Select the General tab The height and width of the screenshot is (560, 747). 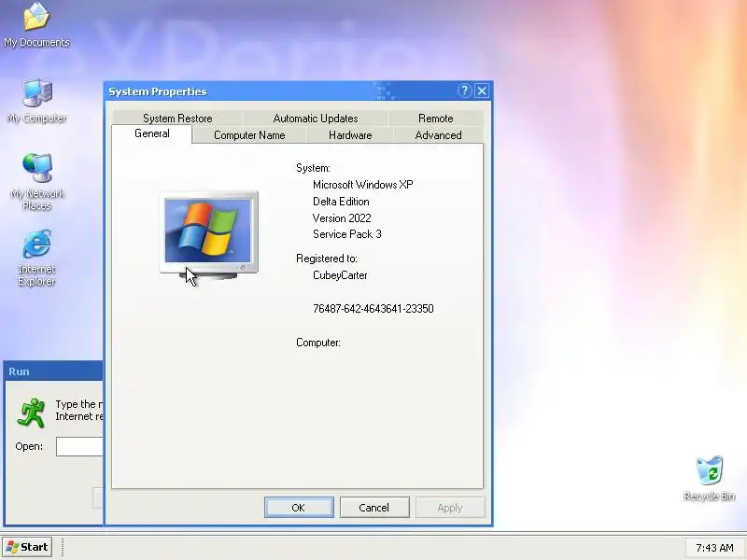[152, 133]
